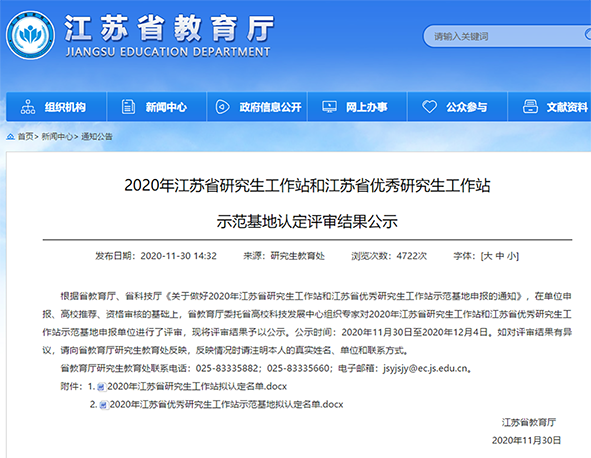Click the 新闻中心 breadcrumb link
The width and height of the screenshot is (591, 458).
click(57, 136)
